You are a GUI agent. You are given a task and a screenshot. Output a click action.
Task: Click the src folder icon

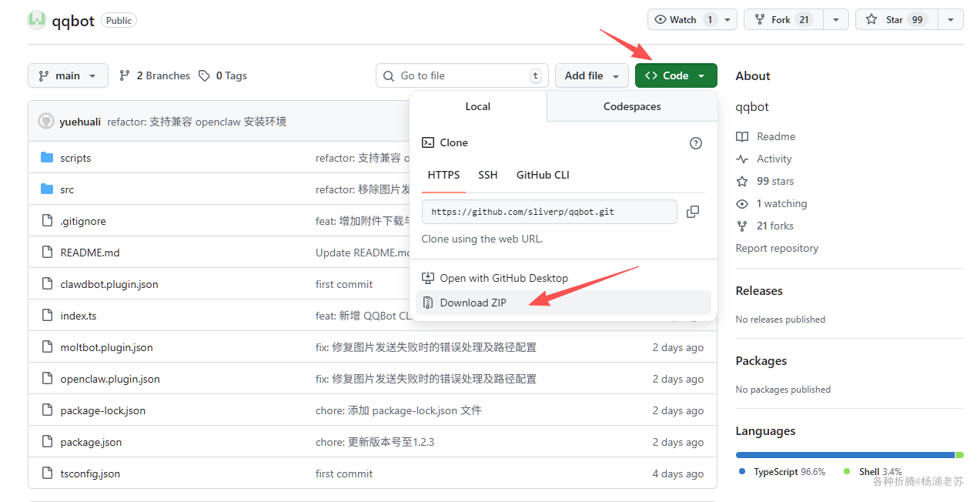[47, 189]
